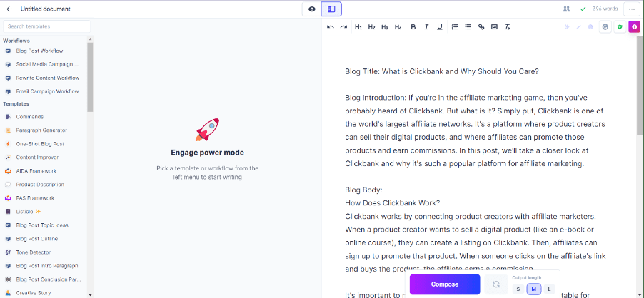Click the 'Blog Body:' line

364,190
